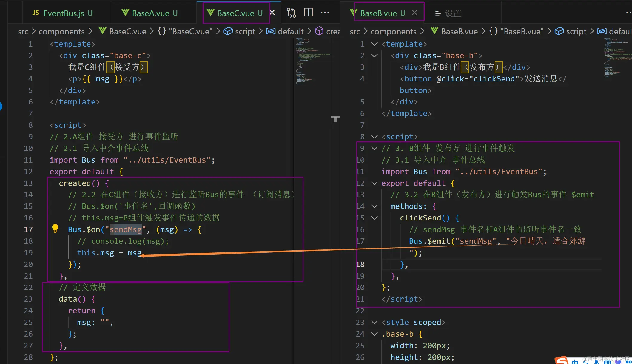Collapse the clickSend fold at line 15
The height and width of the screenshot is (364, 632).
[x=374, y=218]
